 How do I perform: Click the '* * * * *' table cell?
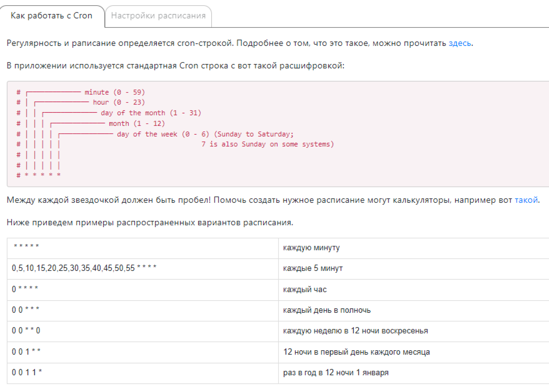click(26, 246)
